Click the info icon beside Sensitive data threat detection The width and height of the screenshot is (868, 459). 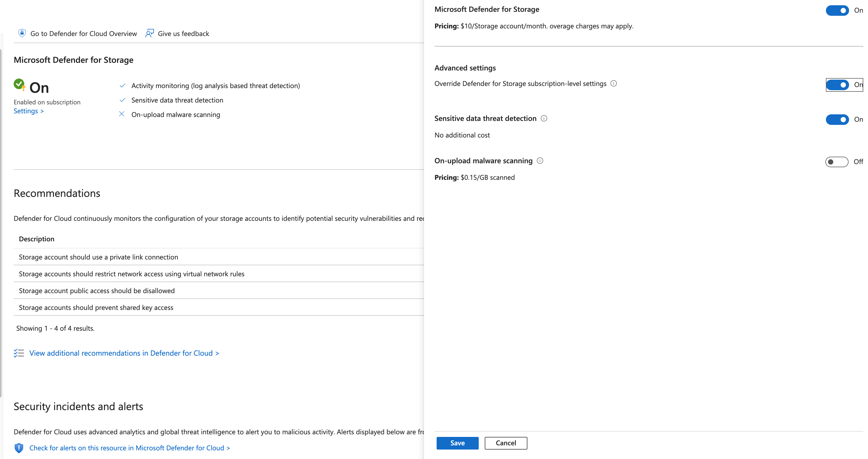(544, 119)
